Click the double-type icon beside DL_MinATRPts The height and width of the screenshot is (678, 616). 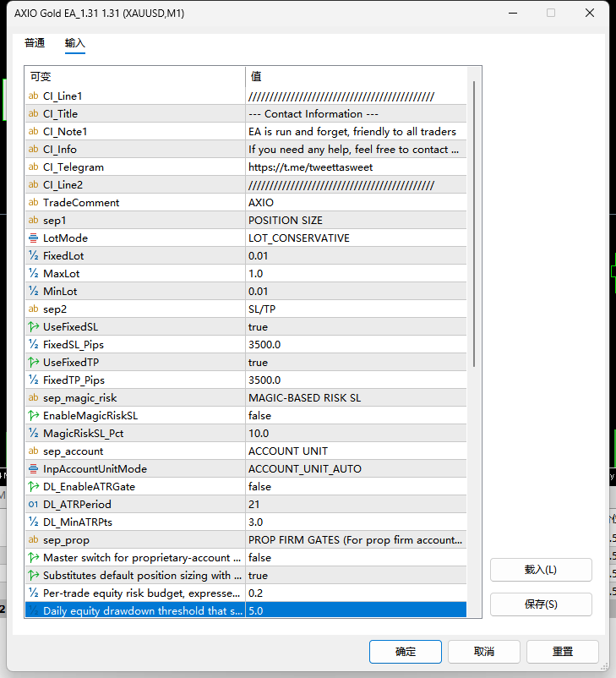coord(33,522)
